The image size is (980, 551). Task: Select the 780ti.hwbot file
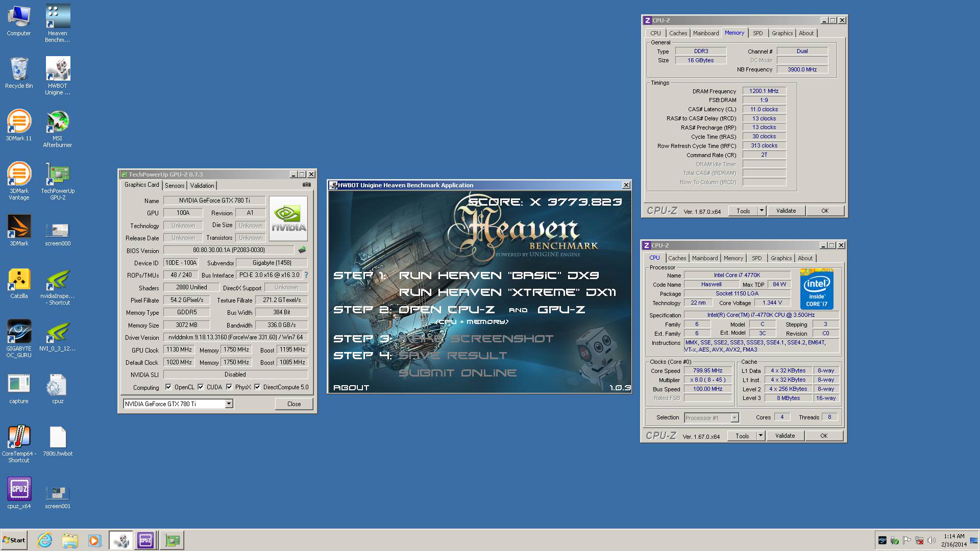58,441
